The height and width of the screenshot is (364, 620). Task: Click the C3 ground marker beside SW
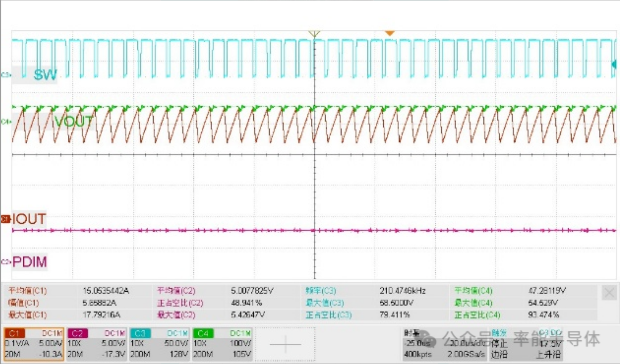tap(6, 75)
